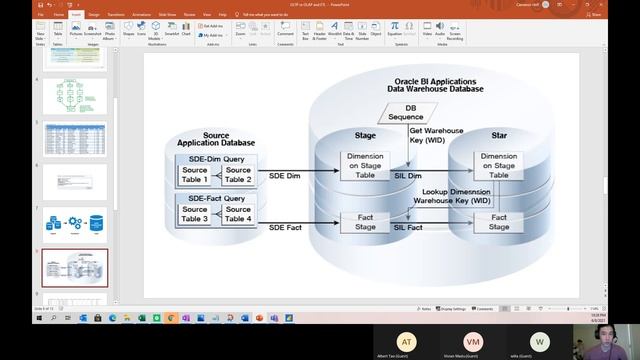This screenshot has width=640, height=360.
Task: Open the 3D Models tool
Action: pyautogui.click(x=156, y=31)
